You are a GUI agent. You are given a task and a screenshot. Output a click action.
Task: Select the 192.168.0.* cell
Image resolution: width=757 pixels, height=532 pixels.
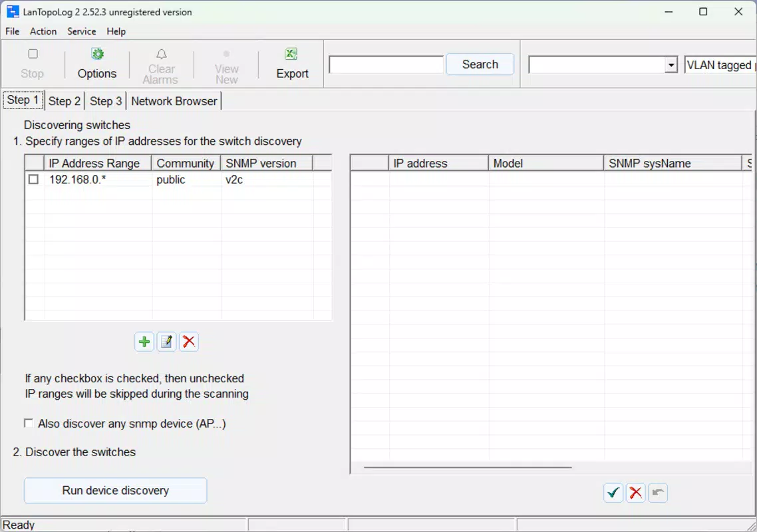[98, 180]
